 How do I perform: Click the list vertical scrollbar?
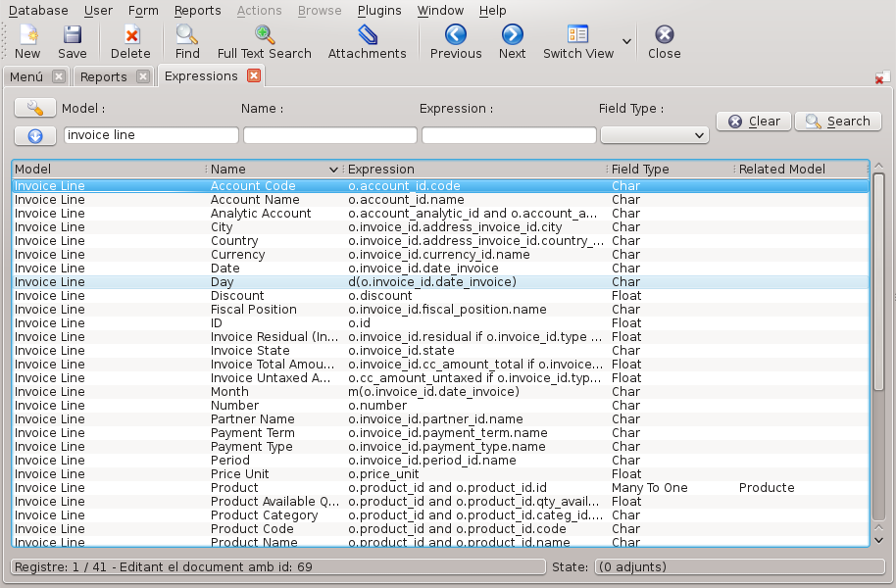879,283
